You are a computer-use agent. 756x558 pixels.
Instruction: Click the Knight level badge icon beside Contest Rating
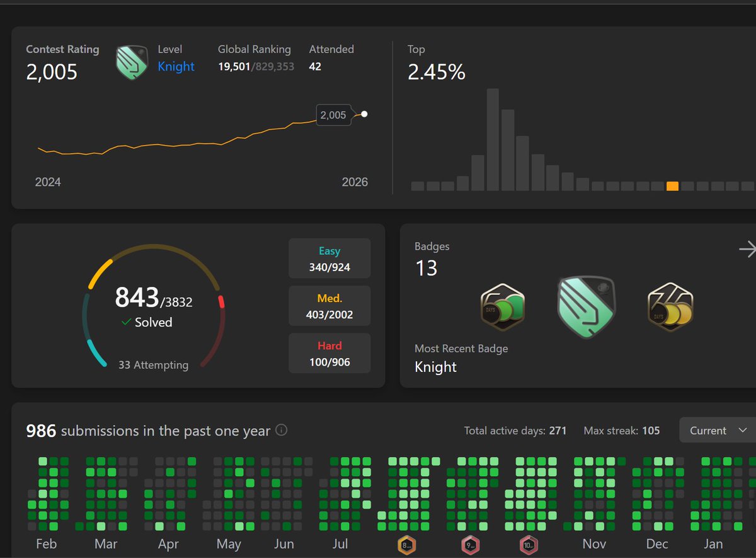(x=132, y=62)
